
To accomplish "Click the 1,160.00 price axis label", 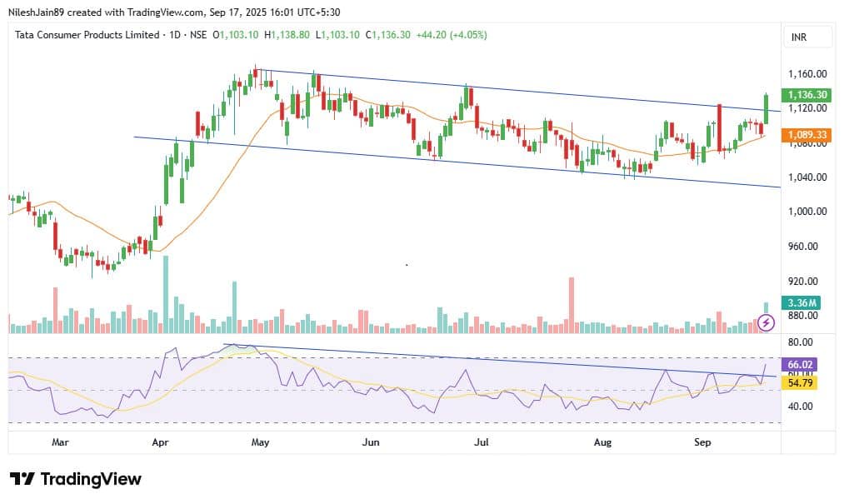I will coord(807,74).
